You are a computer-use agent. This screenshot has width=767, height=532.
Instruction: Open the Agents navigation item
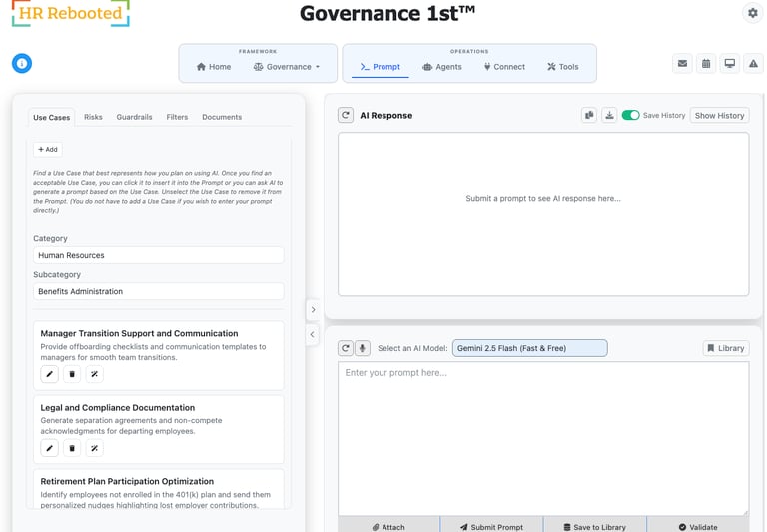(442, 67)
